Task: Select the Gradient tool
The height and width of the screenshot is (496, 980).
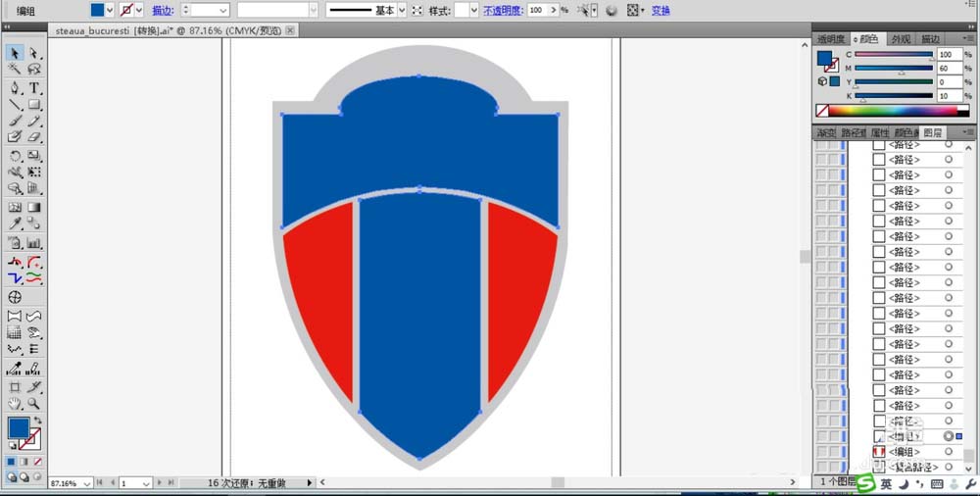Action: tap(34, 207)
